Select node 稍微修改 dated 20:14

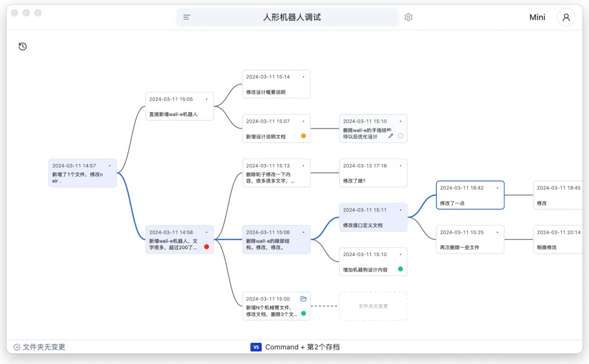click(558, 239)
